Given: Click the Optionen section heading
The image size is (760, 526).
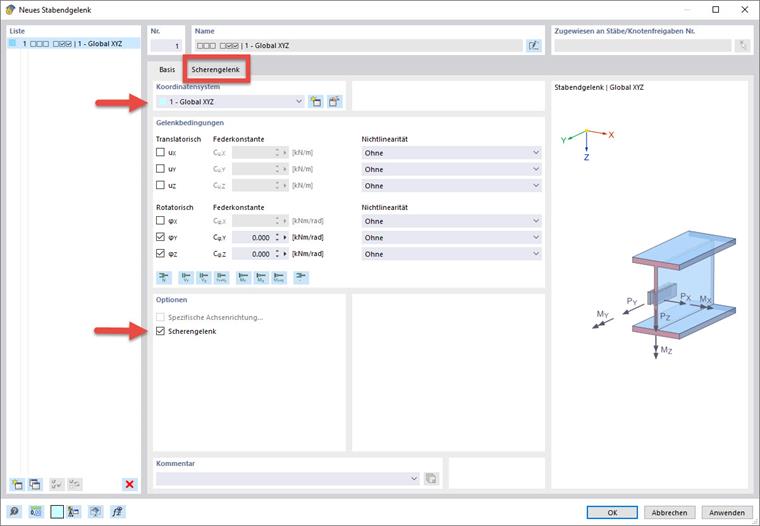Looking at the screenshot, I should [172, 300].
